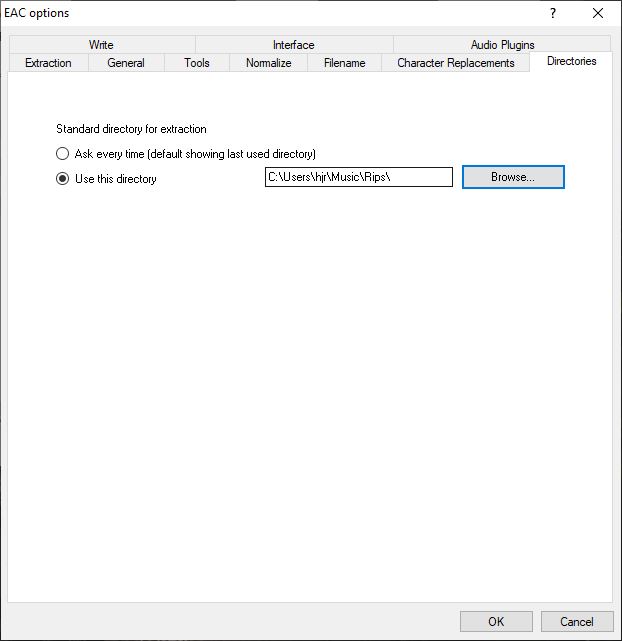Close the EAC options dialog
622x641 pixels.
coord(598,13)
